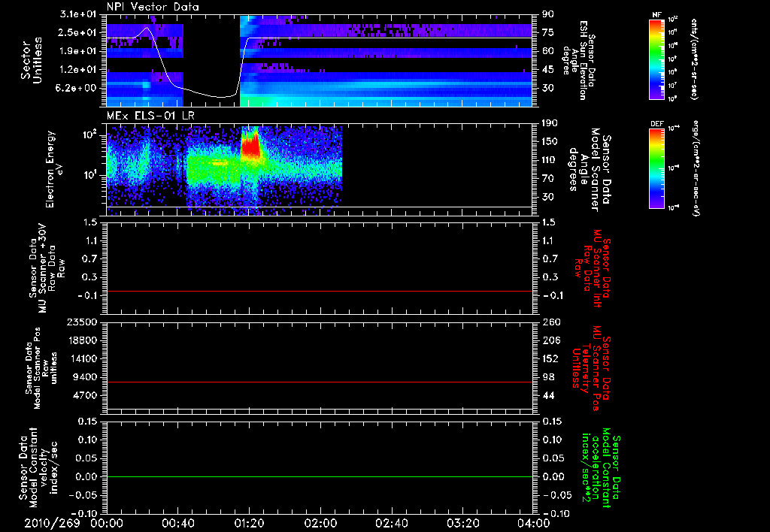Click the 04:00 time tick label
Image resolution: width=770 pixels, height=532 pixels.
533,523
